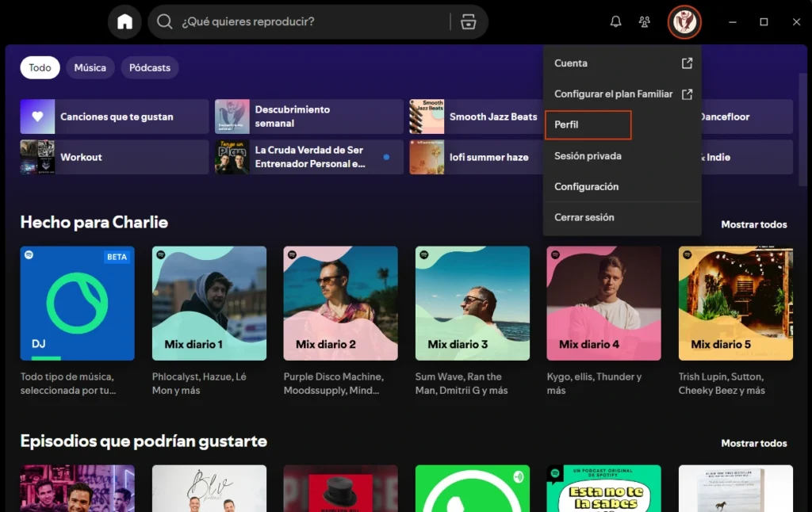Minimize the Spotify window

click(x=732, y=21)
